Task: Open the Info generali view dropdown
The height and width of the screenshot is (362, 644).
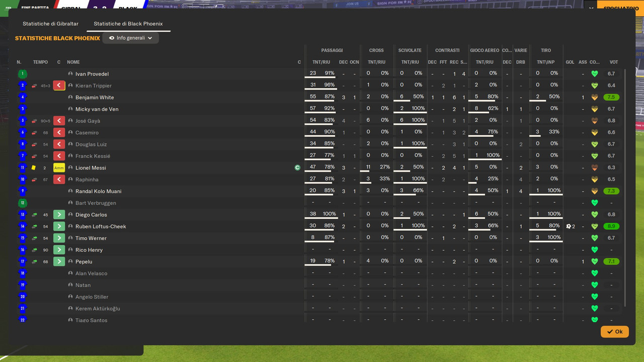Action: tap(130, 38)
